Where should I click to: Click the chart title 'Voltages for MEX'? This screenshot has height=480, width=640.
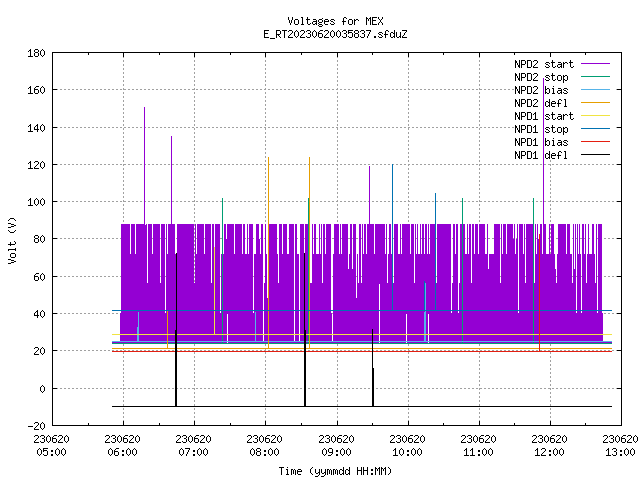point(335,21)
